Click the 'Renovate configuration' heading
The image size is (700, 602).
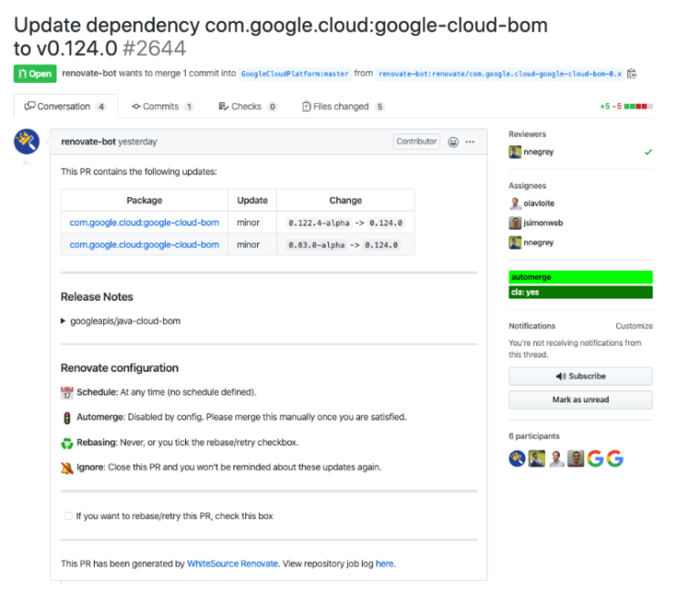pyautogui.click(x=119, y=368)
